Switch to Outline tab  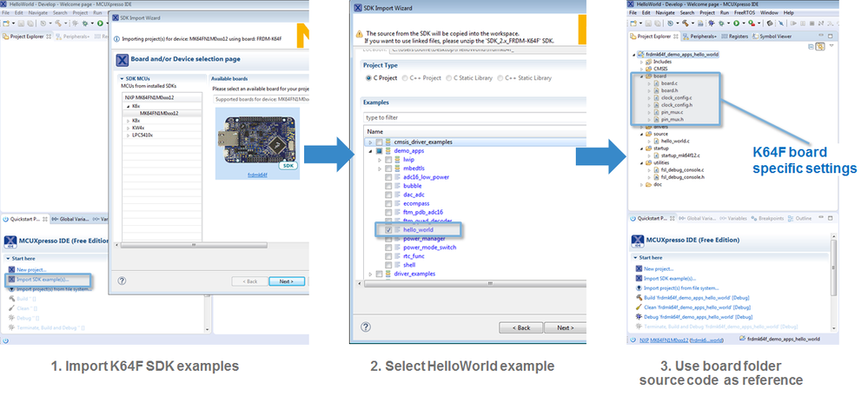(800, 219)
